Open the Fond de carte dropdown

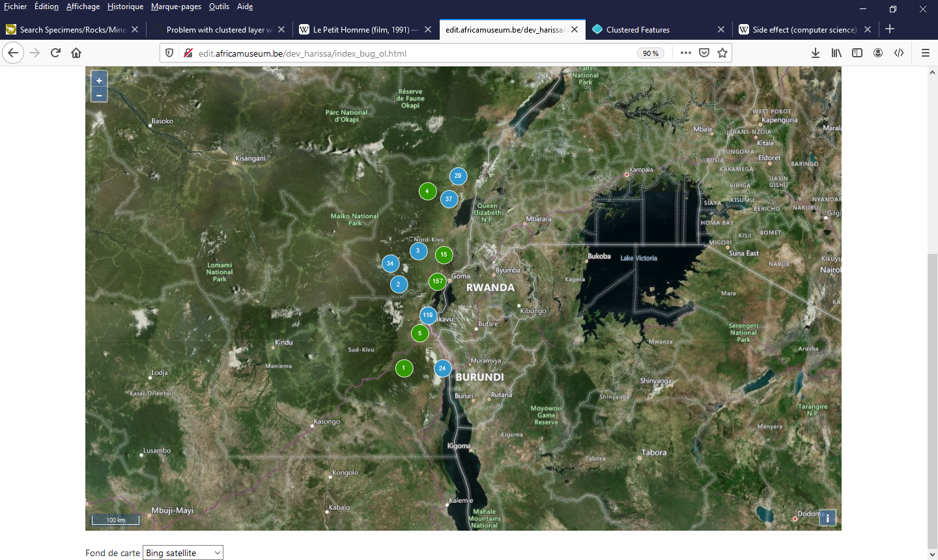(183, 553)
